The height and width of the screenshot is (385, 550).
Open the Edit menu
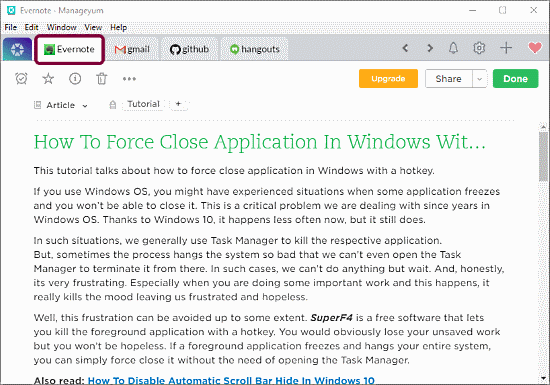coord(31,27)
